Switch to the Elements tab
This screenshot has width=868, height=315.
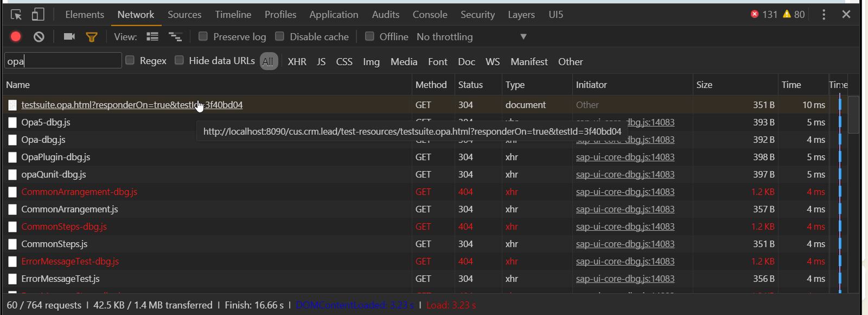pos(85,15)
